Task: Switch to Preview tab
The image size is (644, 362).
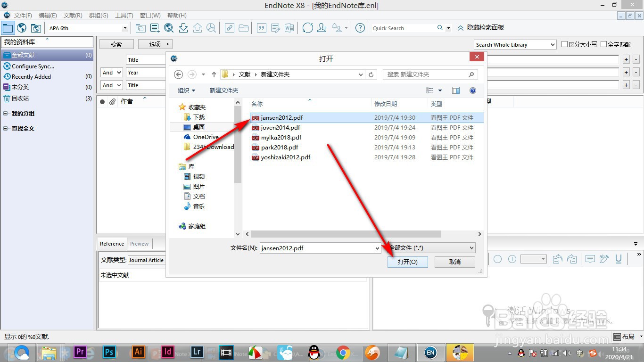Action: pyautogui.click(x=140, y=244)
